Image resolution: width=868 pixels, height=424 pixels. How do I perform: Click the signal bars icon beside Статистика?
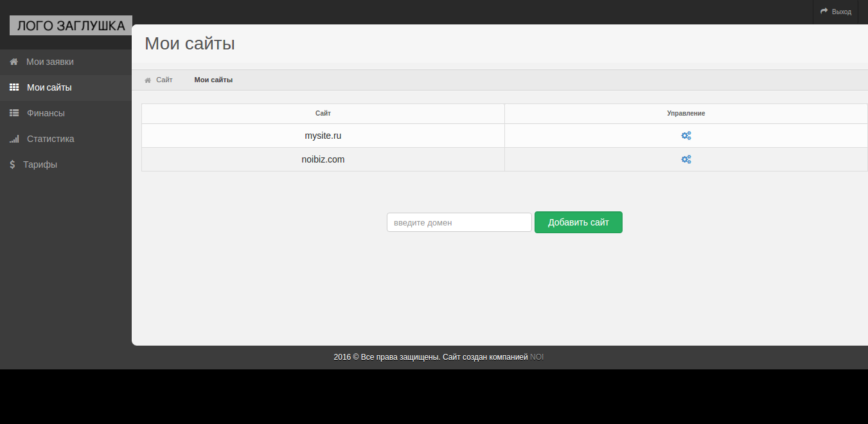point(14,139)
